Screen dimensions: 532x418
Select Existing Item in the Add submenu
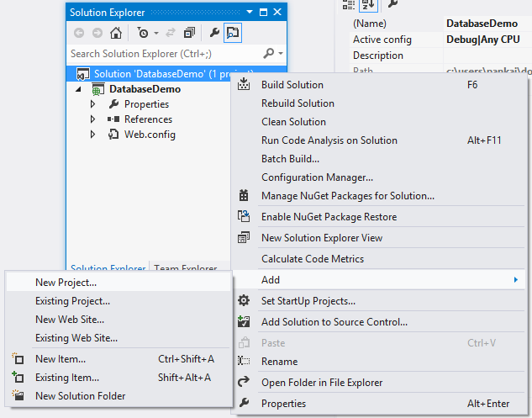119,378
